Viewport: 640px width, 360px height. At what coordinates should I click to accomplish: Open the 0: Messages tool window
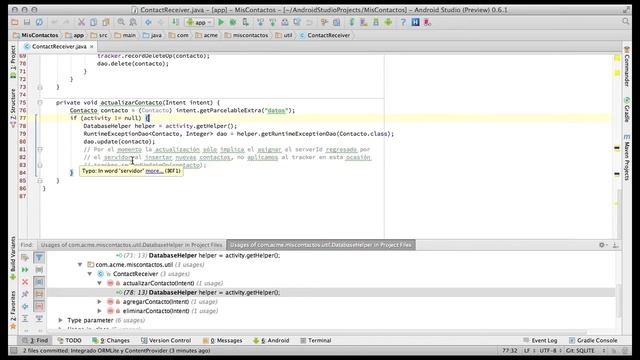point(222,340)
